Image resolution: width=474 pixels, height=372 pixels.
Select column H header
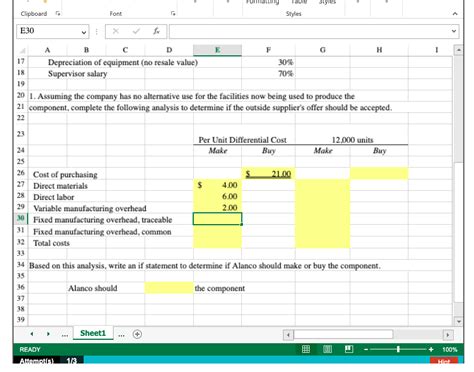pyautogui.click(x=379, y=50)
